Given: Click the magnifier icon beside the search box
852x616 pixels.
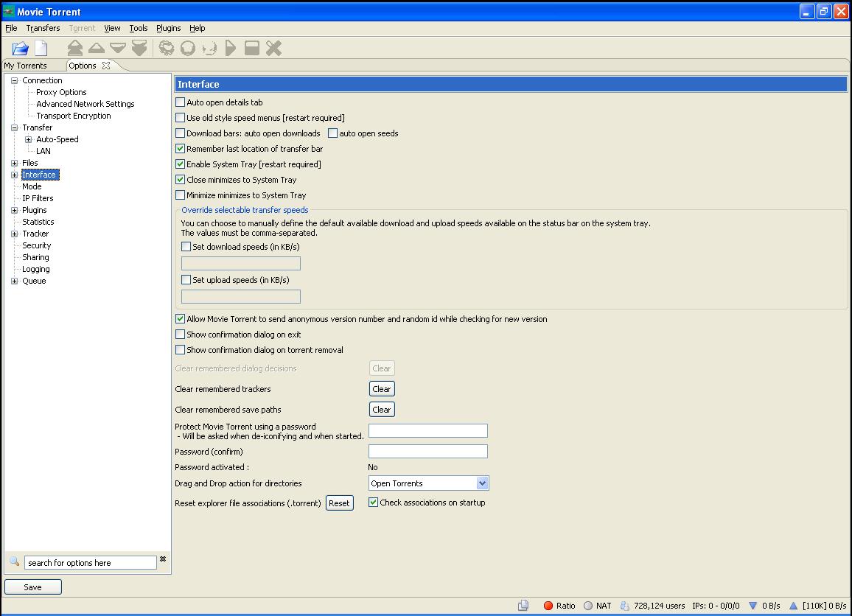Looking at the screenshot, I should [15, 561].
